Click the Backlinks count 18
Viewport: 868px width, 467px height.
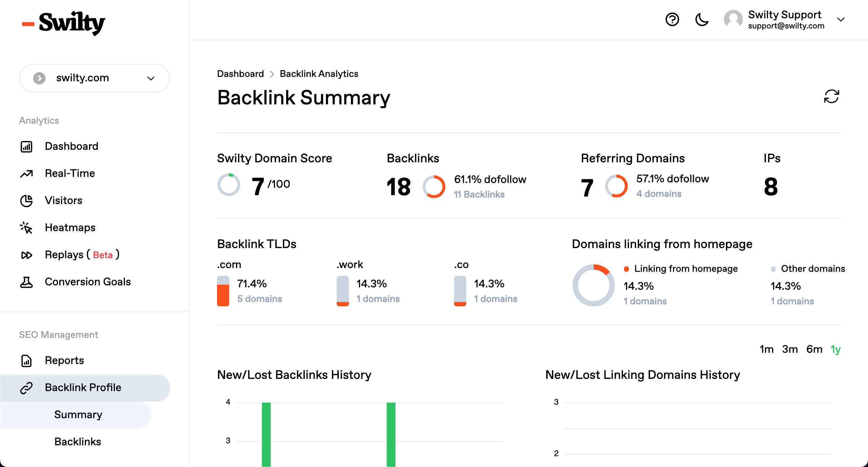click(399, 187)
